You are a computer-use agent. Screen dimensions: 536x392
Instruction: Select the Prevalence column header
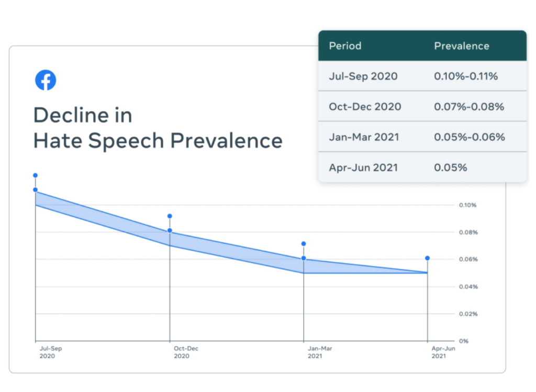pos(461,46)
